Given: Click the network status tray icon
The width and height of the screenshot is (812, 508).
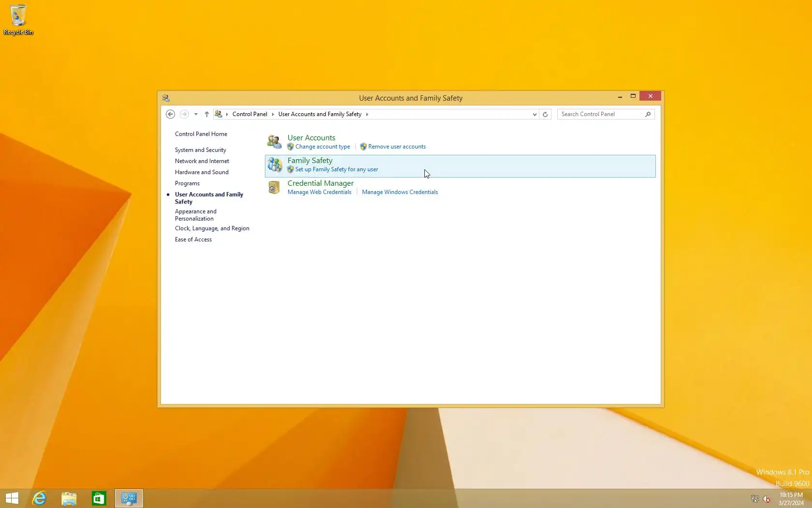Looking at the screenshot, I should pyautogui.click(x=755, y=499).
